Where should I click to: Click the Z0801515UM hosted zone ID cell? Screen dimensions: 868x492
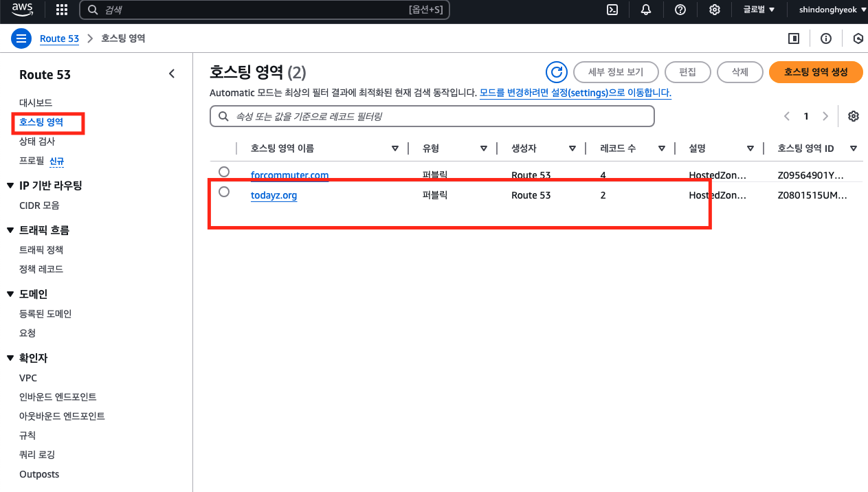812,195
